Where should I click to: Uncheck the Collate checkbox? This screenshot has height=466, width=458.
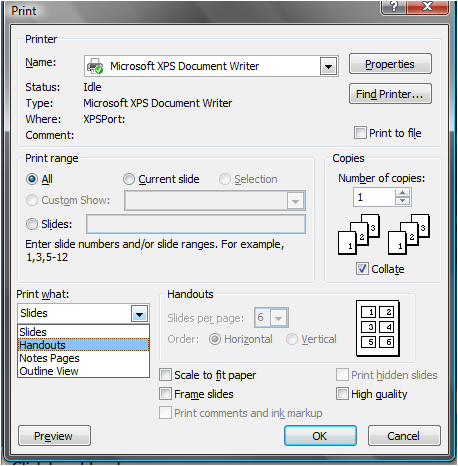point(362,269)
